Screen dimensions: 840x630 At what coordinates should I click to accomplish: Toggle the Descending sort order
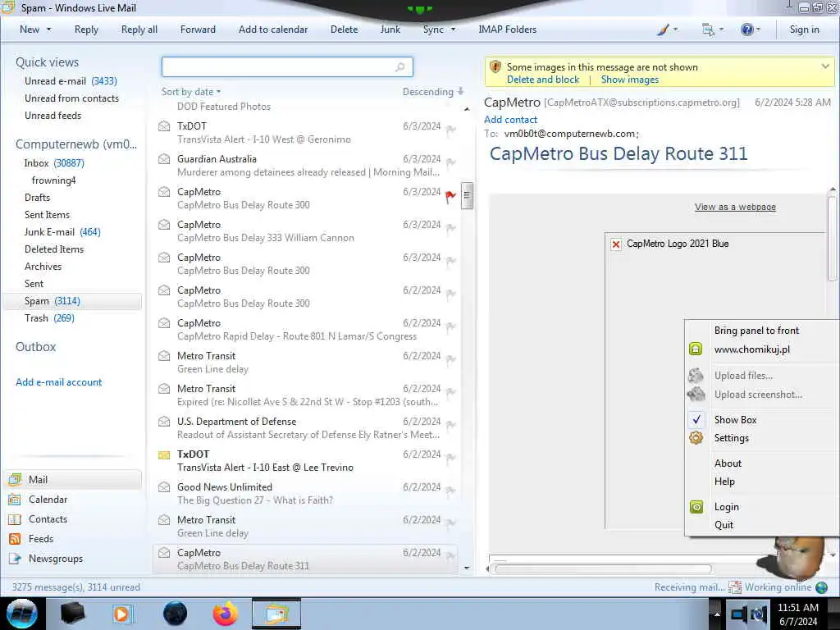click(433, 92)
